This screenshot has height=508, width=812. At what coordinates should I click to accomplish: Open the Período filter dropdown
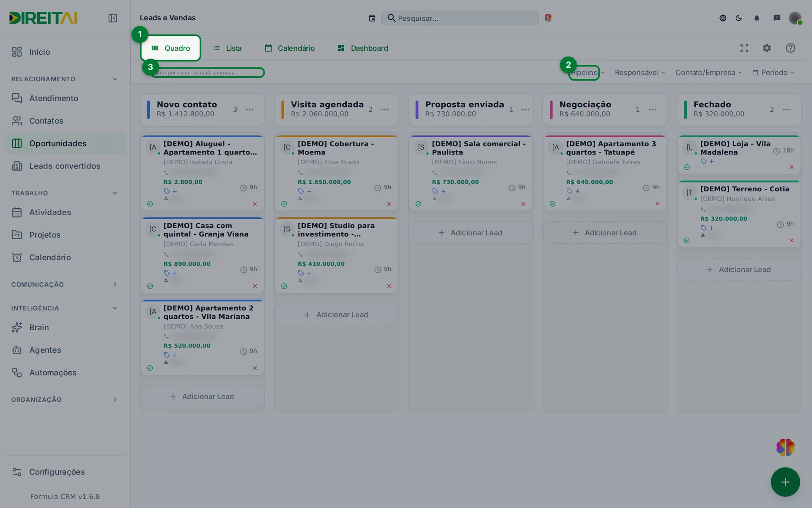pyautogui.click(x=774, y=72)
